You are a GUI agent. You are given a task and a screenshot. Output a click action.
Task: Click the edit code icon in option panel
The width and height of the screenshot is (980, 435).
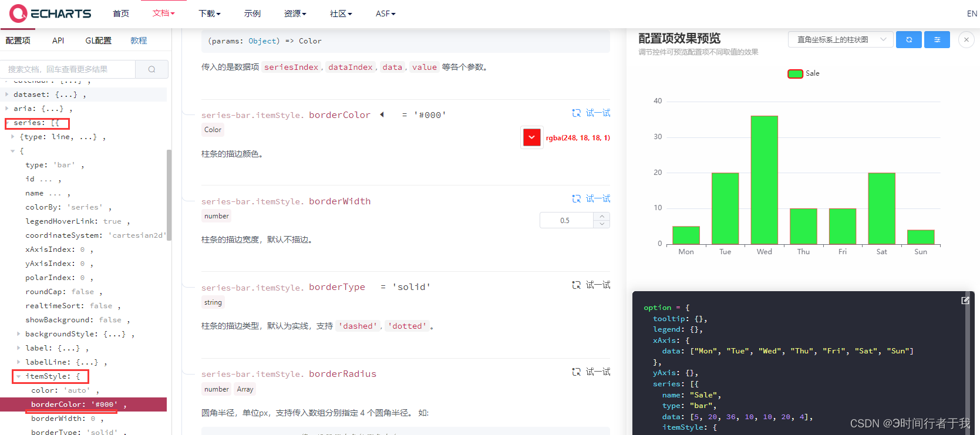click(965, 300)
